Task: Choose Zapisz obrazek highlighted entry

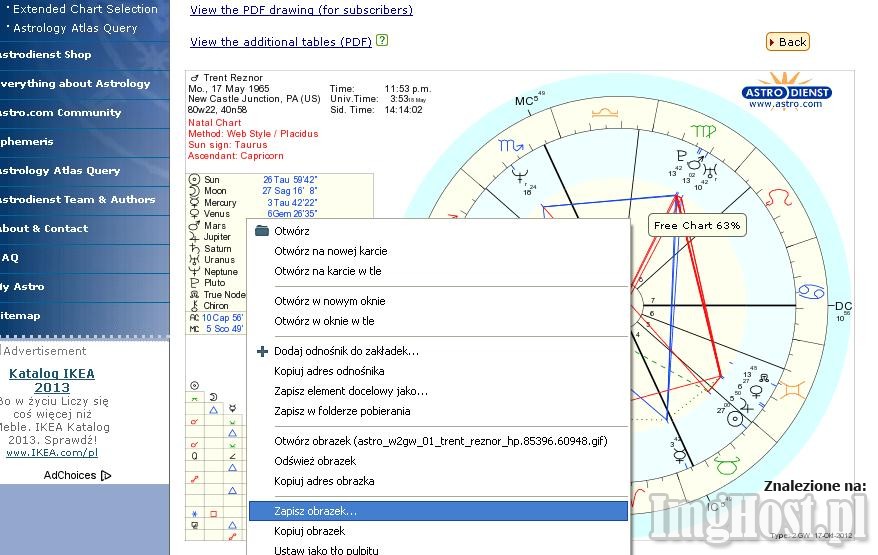Action: [x=438, y=511]
